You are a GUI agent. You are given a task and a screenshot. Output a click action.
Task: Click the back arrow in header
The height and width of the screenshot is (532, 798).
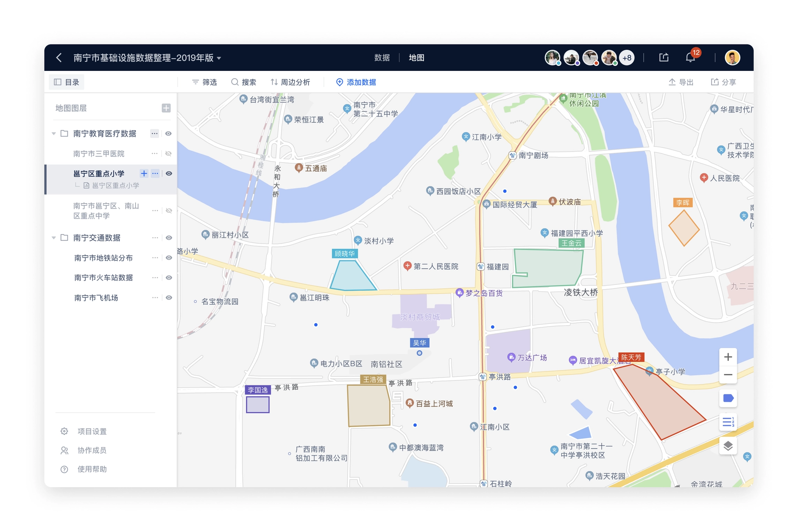pos(59,58)
